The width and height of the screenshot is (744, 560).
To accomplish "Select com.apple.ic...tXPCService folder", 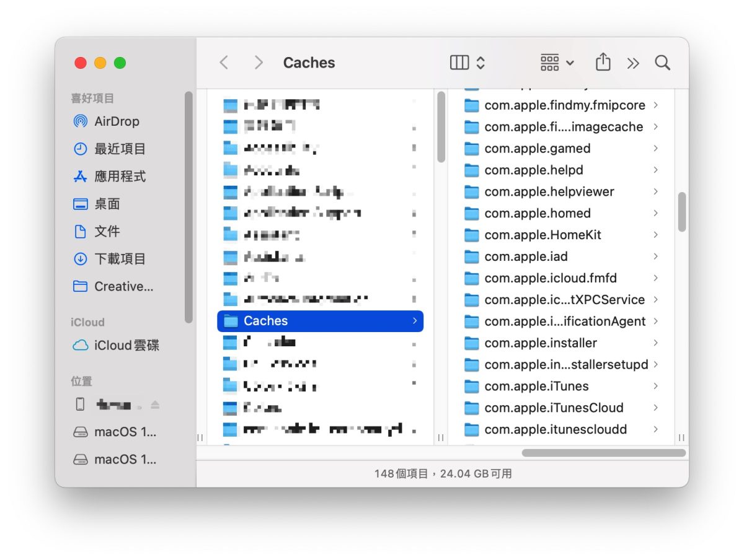I will click(561, 300).
